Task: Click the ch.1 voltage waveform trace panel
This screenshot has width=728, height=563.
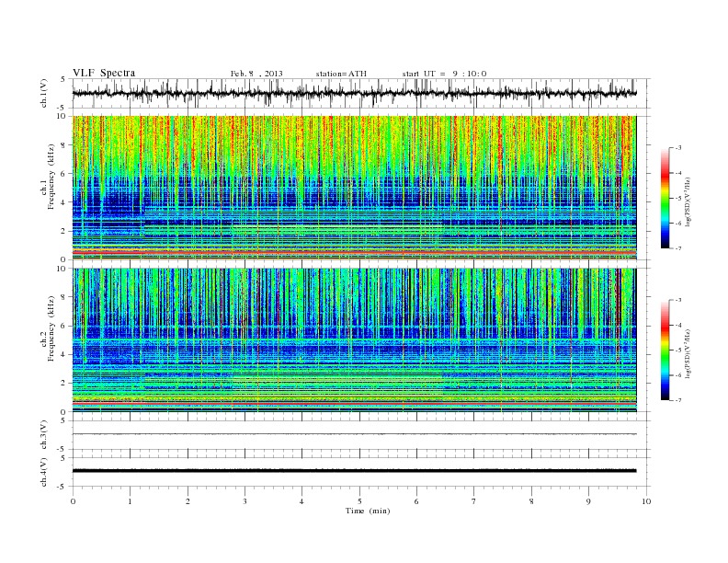Action: (x=361, y=93)
